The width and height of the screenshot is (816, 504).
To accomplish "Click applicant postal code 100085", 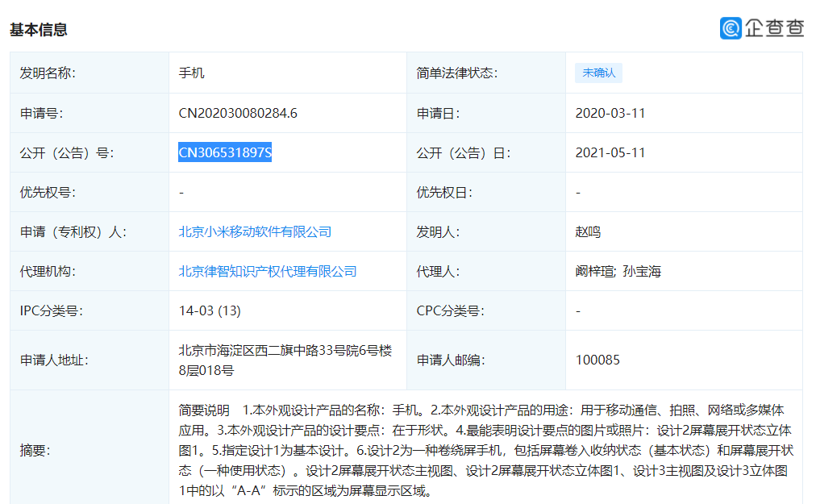I will 597,360.
